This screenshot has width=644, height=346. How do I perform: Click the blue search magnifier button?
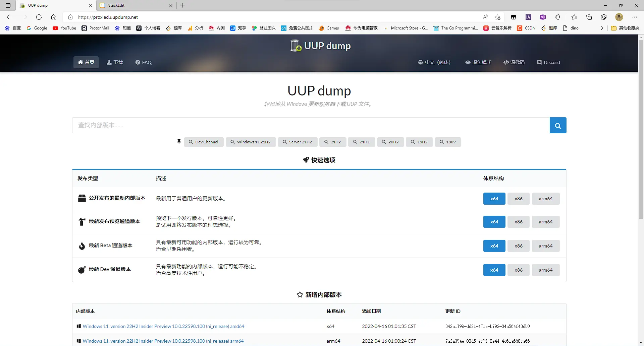click(558, 125)
